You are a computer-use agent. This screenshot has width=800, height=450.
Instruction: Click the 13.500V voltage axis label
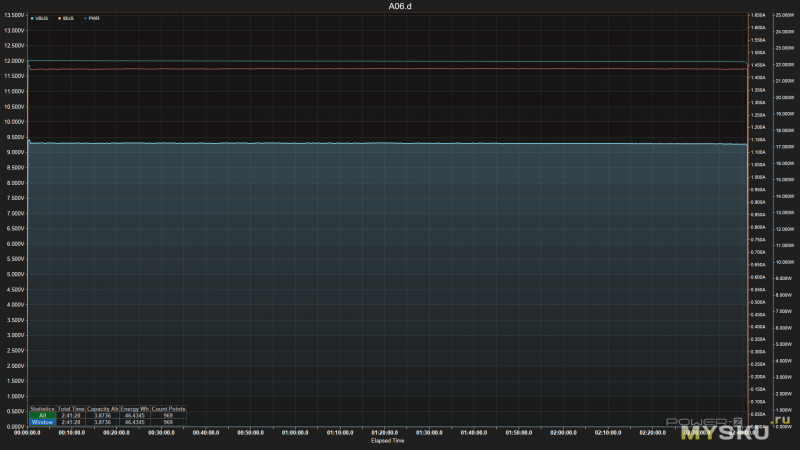point(14,15)
